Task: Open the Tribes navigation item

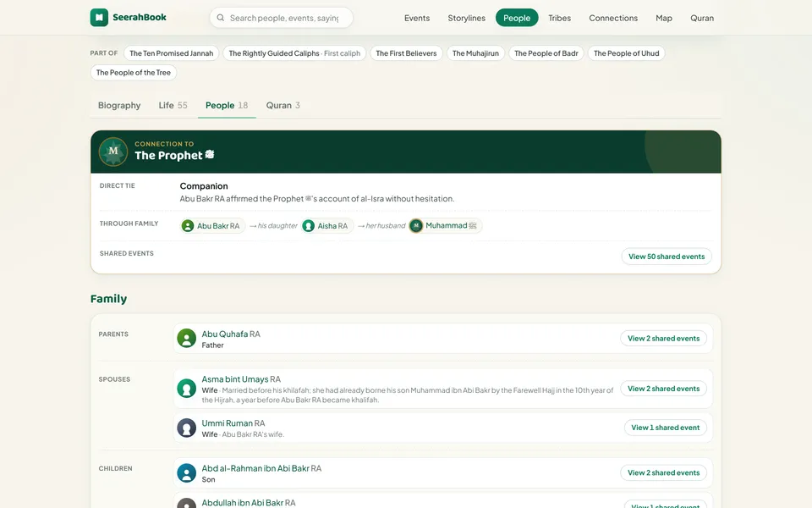Action: point(559,18)
